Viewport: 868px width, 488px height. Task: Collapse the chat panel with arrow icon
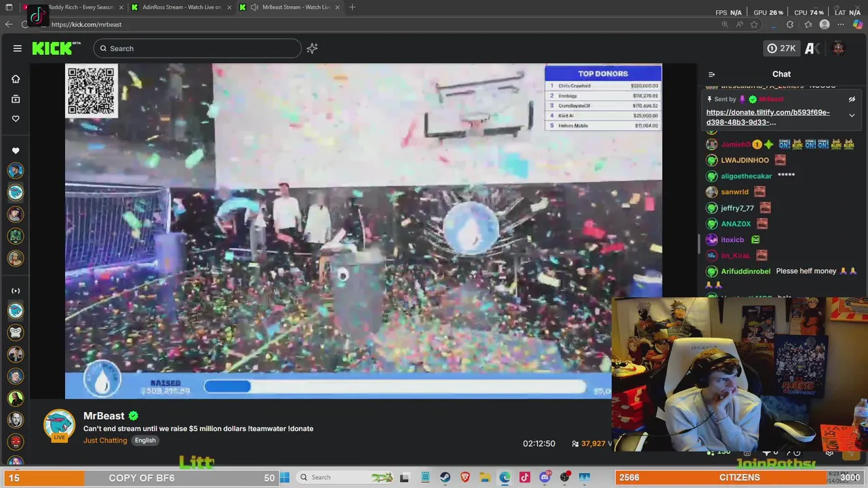(711, 75)
